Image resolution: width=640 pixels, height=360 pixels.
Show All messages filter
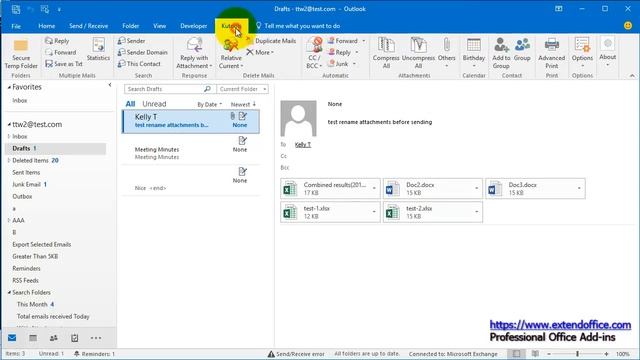coord(130,104)
